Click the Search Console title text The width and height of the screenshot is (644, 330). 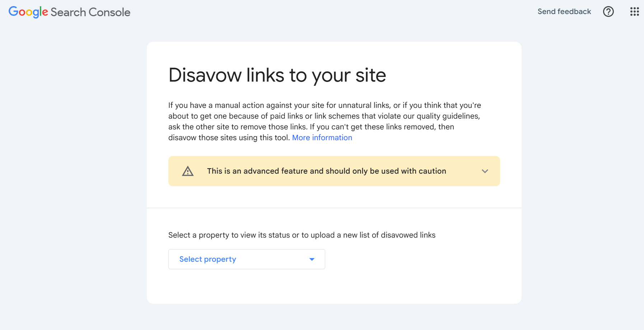(x=90, y=12)
